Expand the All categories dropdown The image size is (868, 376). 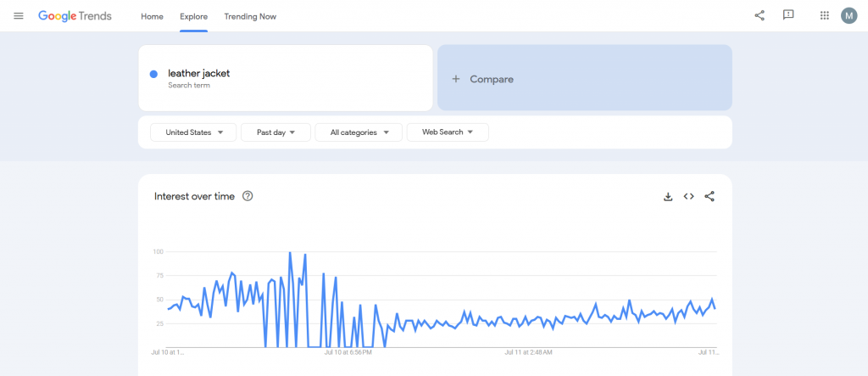[x=359, y=132]
